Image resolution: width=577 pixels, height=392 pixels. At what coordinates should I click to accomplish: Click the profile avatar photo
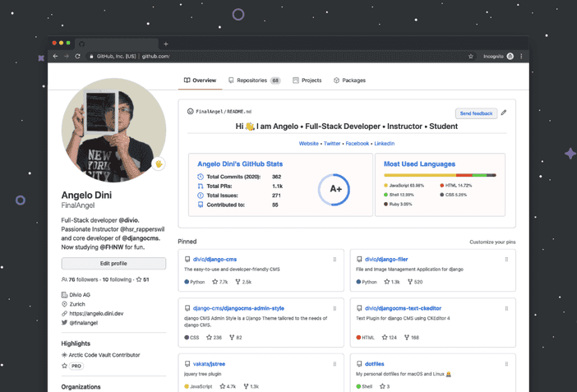(x=113, y=131)
